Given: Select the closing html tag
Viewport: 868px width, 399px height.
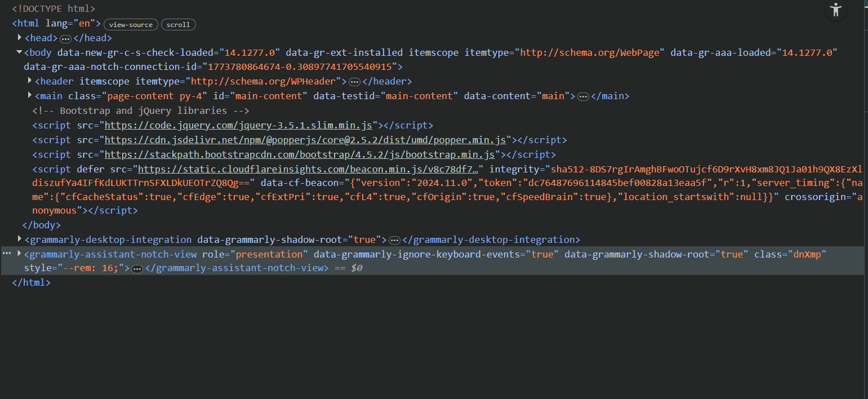Looking at the screenshot, I should 32,282.
